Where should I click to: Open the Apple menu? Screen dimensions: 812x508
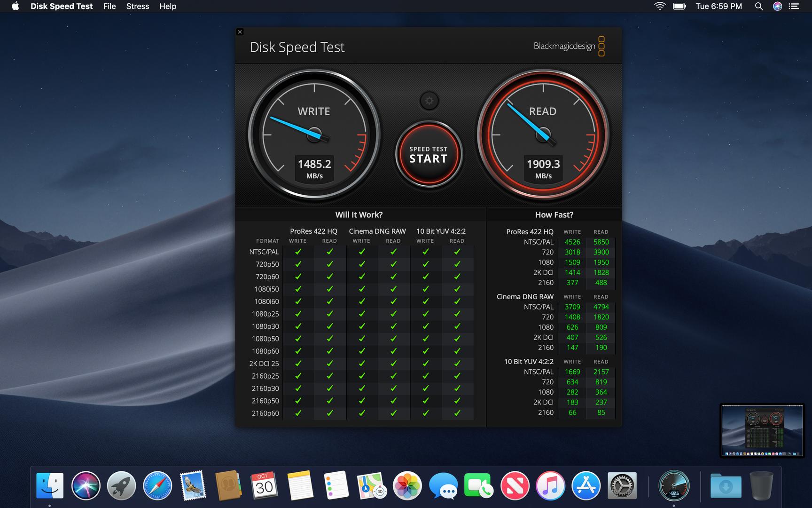(x=16, y=6)
